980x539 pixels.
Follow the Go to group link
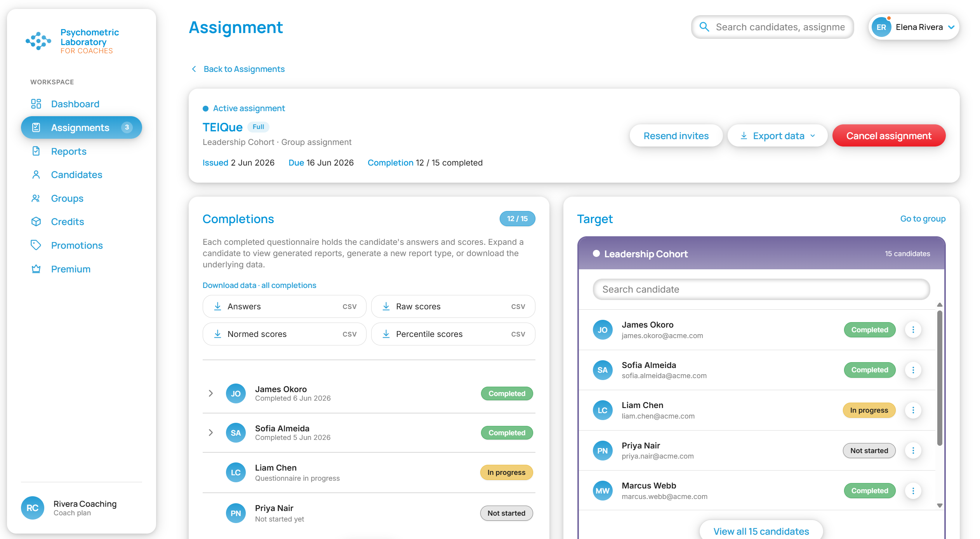click(923, 219)
